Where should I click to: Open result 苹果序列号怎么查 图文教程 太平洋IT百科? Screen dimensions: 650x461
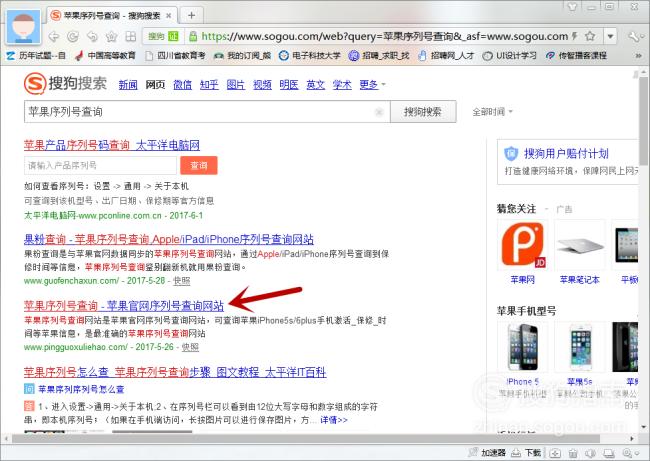pyautogui.click(x=175, y=372)
